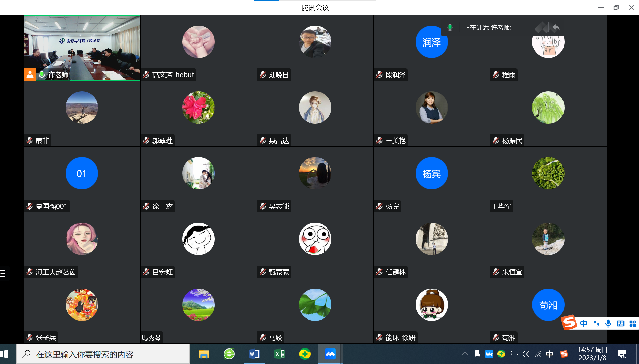This screenshot has height=364, width=639.
Task: Open Word from the taskbar
Action: coord(254,354)
